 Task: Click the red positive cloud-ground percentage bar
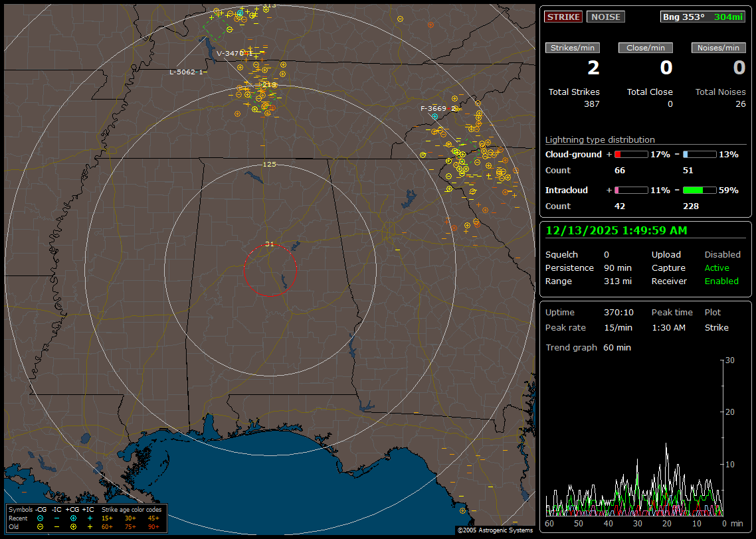630,154
